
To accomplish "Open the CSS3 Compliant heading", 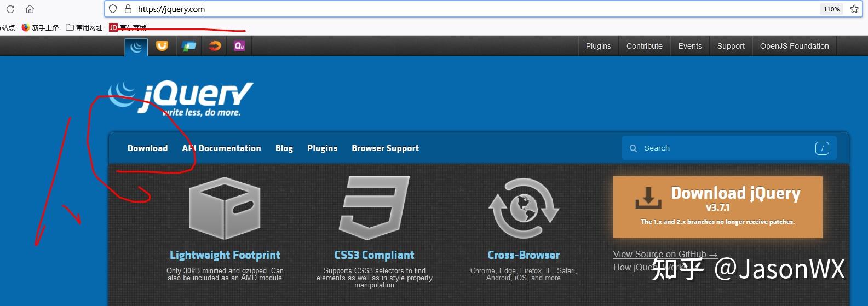I will (375, 255).
